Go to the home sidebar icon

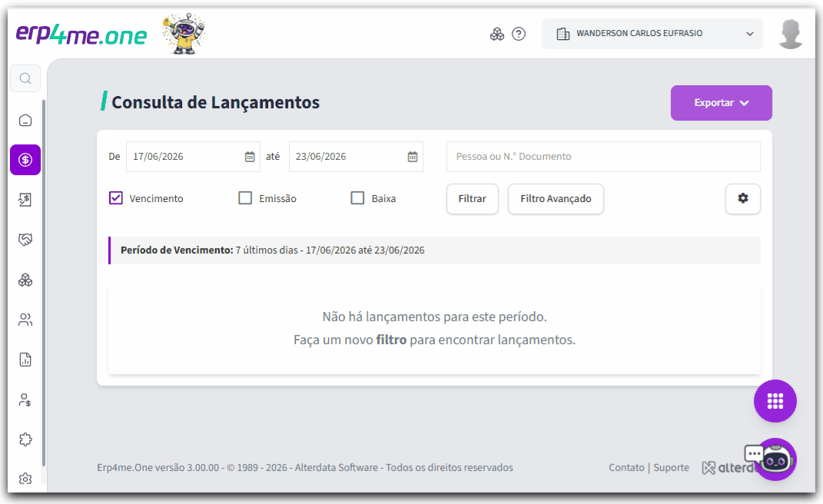point(25,120)
